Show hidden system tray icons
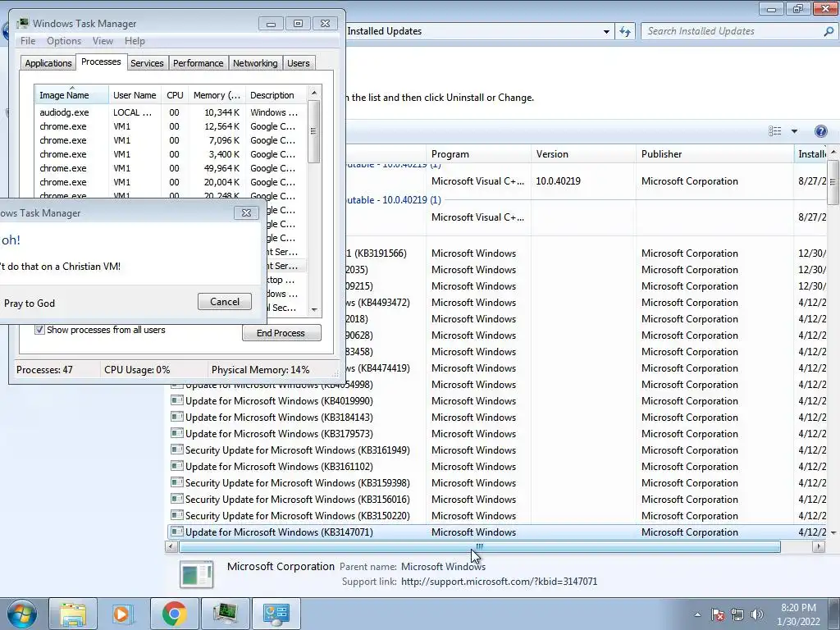The image size is (840, 630). tap(697, 614)
